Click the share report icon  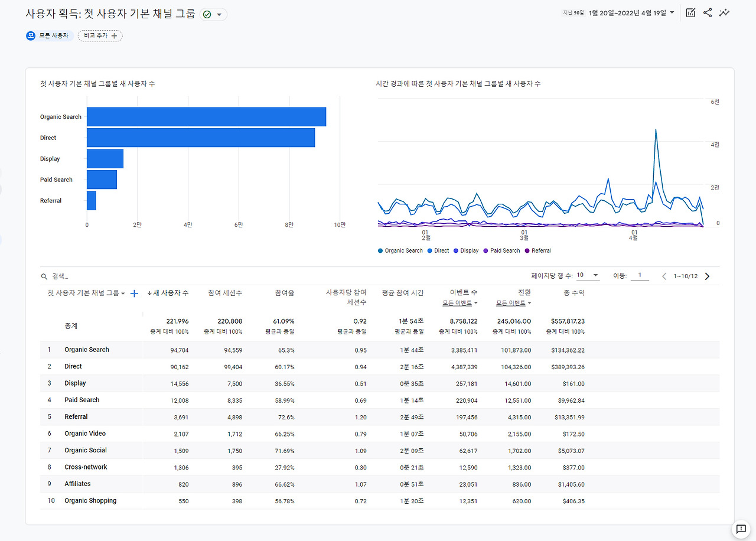pos(708,13)
